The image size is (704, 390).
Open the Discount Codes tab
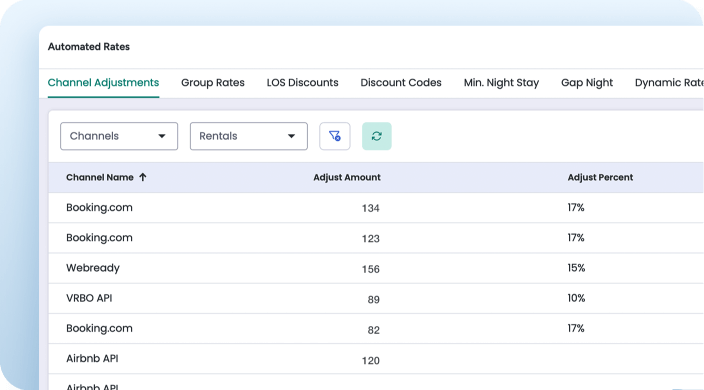pyautogui.click(x=401, y=83)
